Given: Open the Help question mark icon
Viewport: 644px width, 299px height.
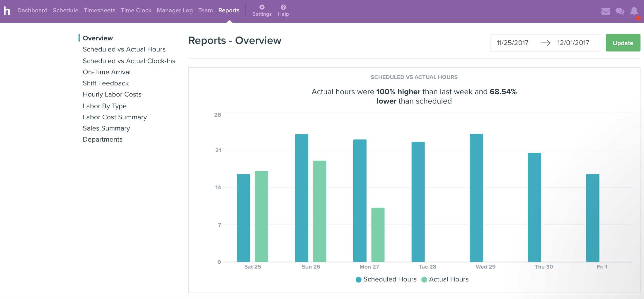Looking at the screenshot, I should (x=283, y=7).
